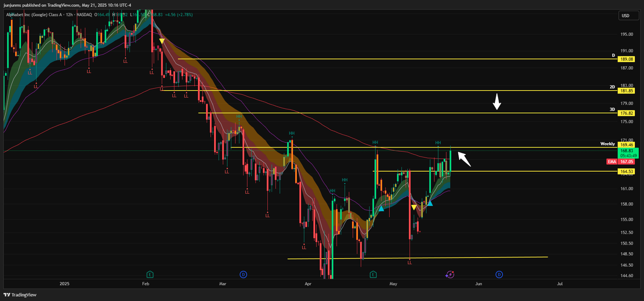Click the Mar time axis label
This screenshot has height=301, width=644.
click(x=223, y=283)
